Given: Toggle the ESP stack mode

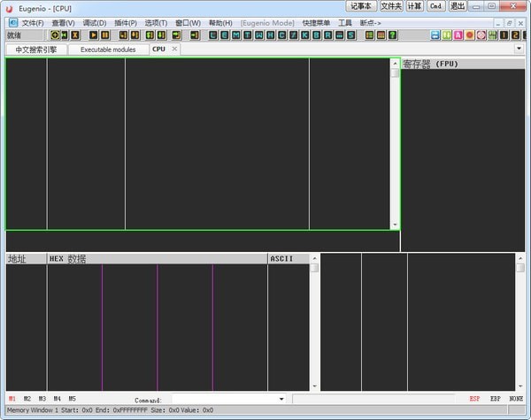Looking at the screenshot, I should click(475, 399).
